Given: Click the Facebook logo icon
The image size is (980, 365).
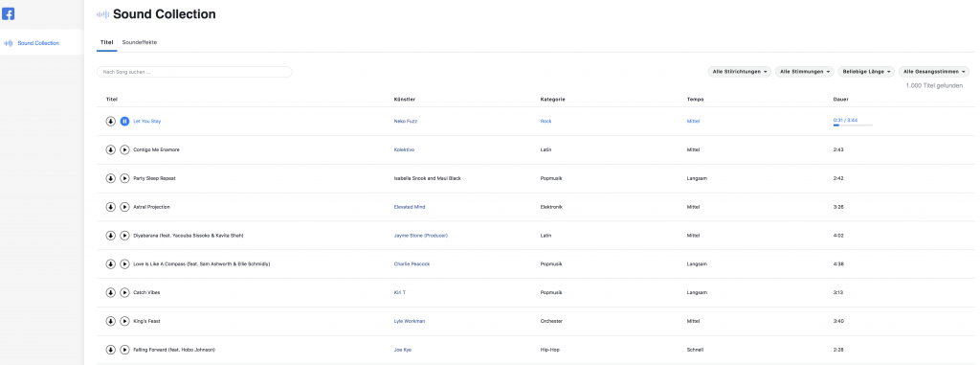Looking at the screenshot, I should point(8,13).
